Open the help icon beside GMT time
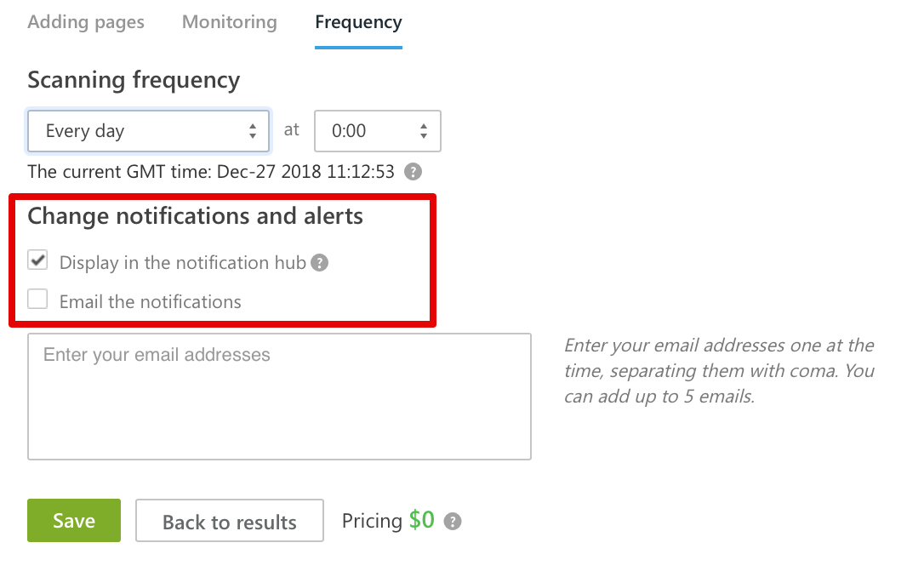This screenshot has height=577, width=924. click(x=413, y=172)
